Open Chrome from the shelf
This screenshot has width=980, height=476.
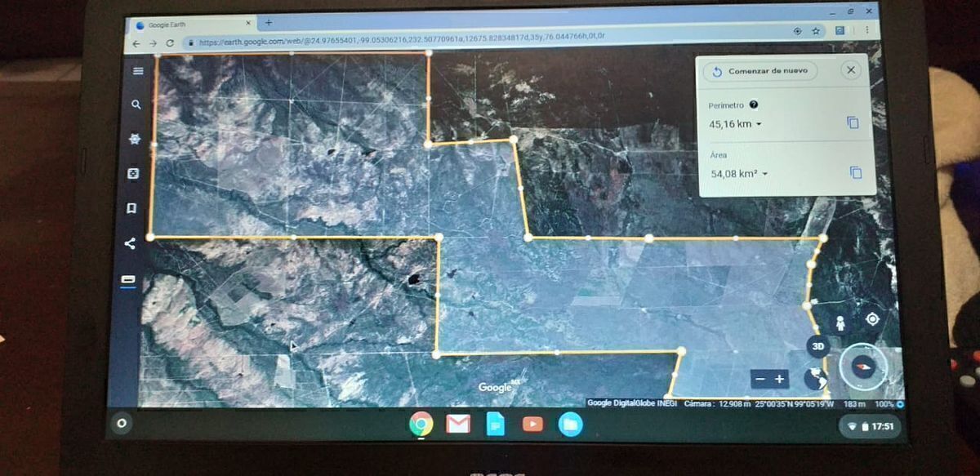421,424
